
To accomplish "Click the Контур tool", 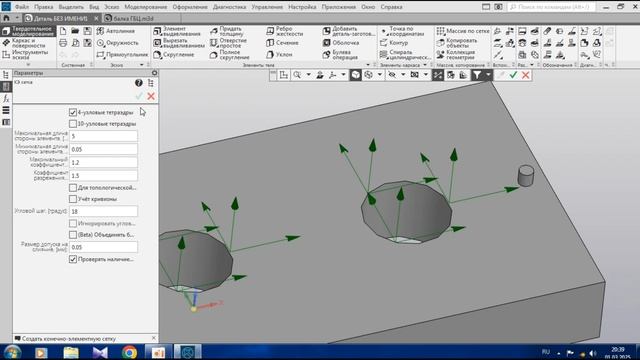I will (x=394, y=42).
